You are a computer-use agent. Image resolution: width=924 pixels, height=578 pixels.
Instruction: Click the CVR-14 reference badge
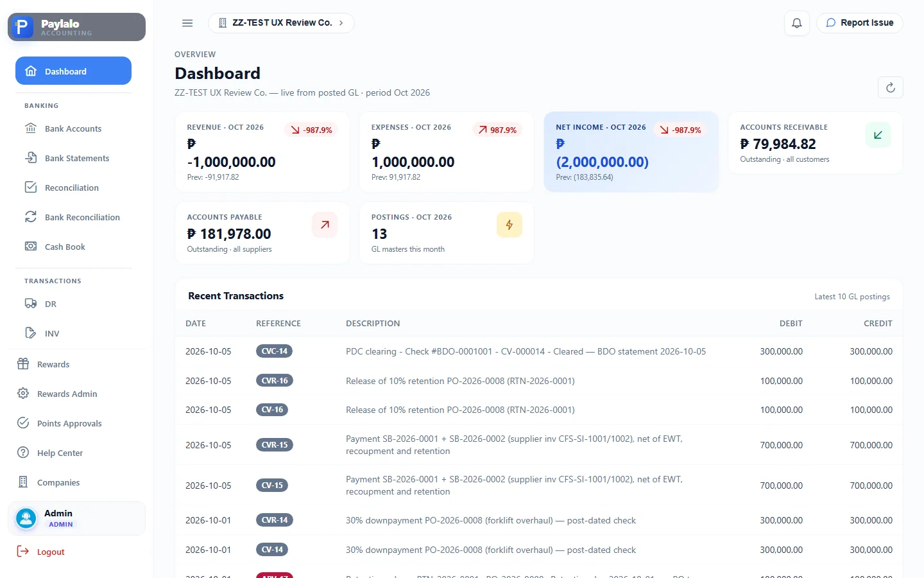coord(274,520)
